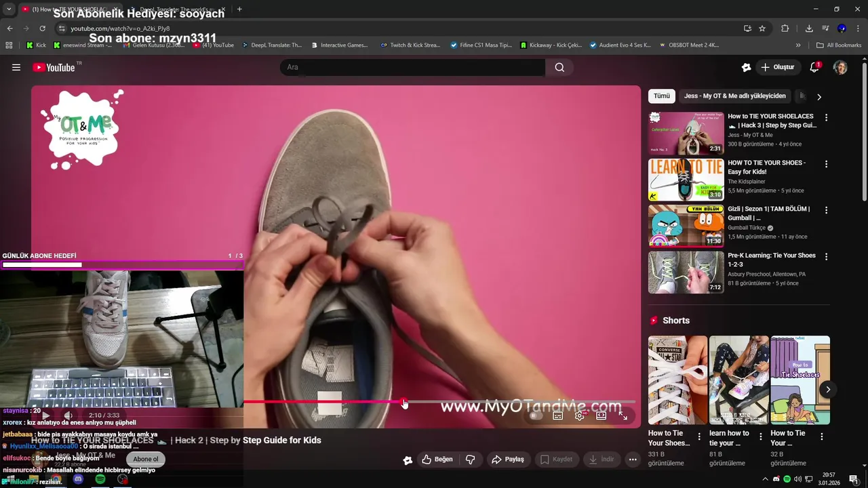Open the 'DeepL Translate' bookmark
The height and width of the screenshot is (488, 868).
[x=271, y=45]
